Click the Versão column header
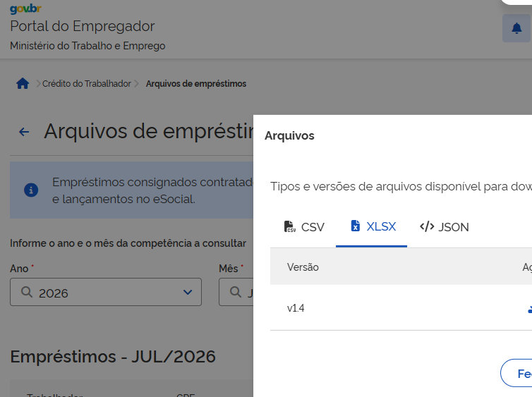The height and width of the screenshot is (397, 532). coord(303,267)
